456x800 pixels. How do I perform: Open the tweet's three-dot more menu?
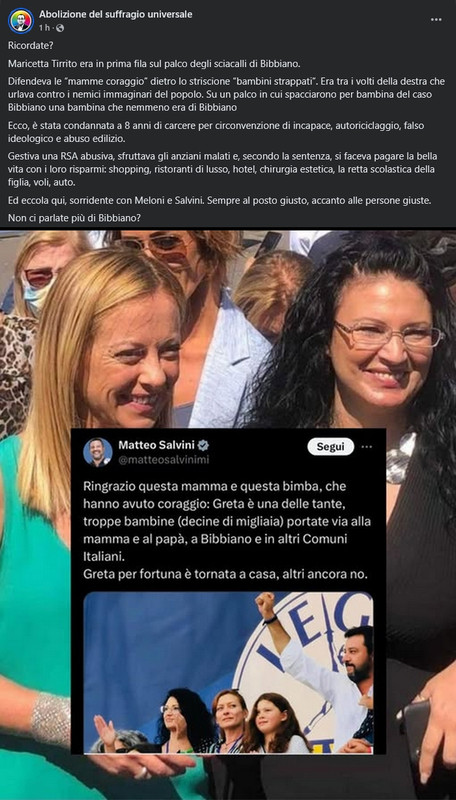pos(366,446)
